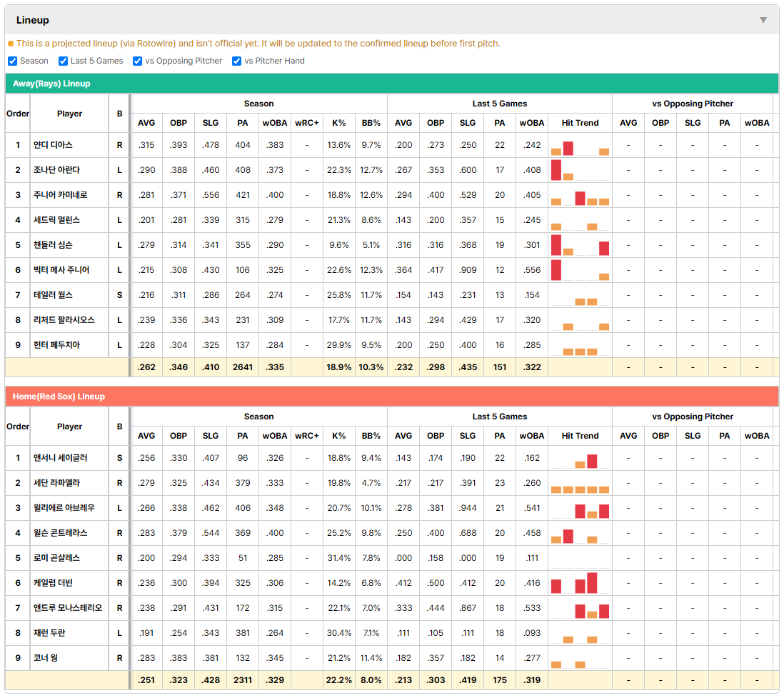784x698 pixels.
Task: Click hit trend bars for 앤드루 모나스테리오
Action: pyautogui.click(x=580, y=608)
